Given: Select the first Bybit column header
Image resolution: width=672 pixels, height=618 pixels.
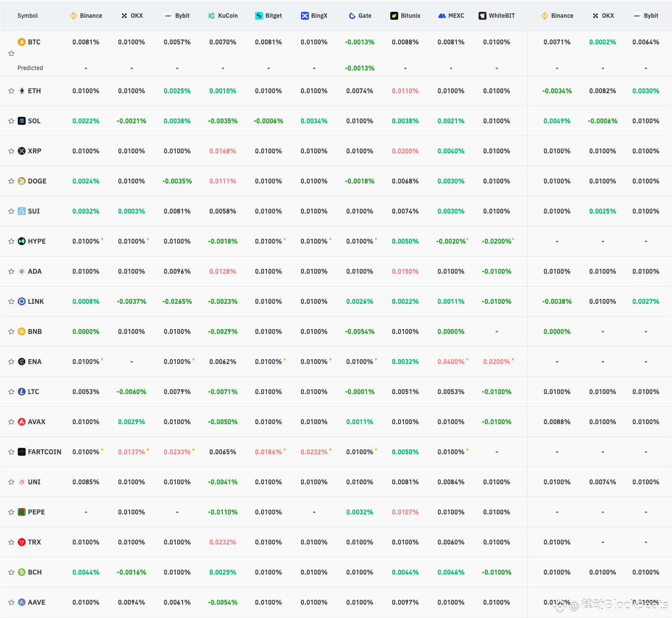Looking at the screenshot, I should pos(177,16).
